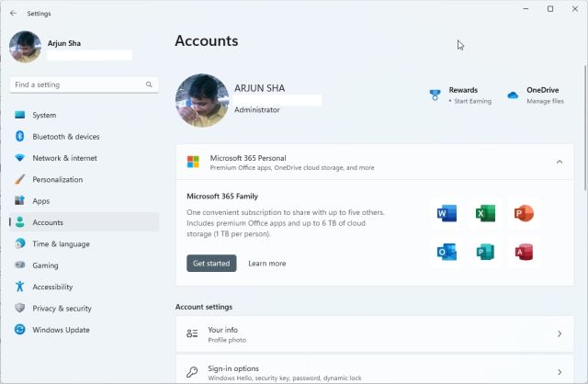Select Network & internet
The height and width of the screenshot is (384, 588).
(85, 158)
